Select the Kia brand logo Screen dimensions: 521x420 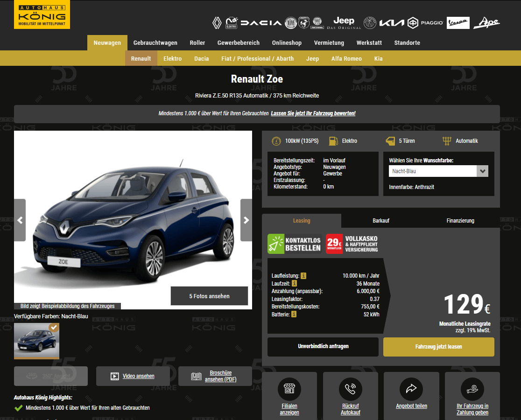point(392,23)
